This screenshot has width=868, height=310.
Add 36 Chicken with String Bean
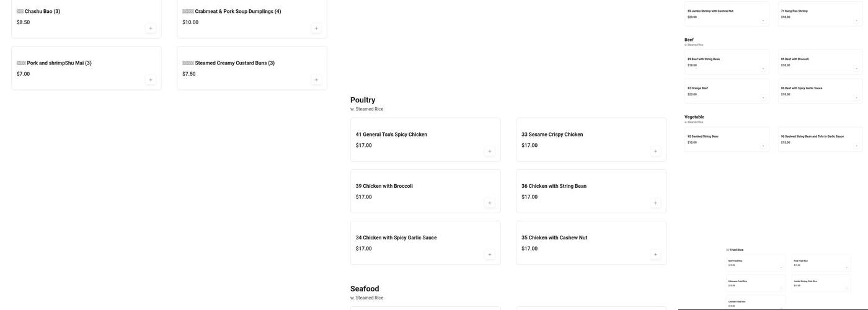point(655,203)
